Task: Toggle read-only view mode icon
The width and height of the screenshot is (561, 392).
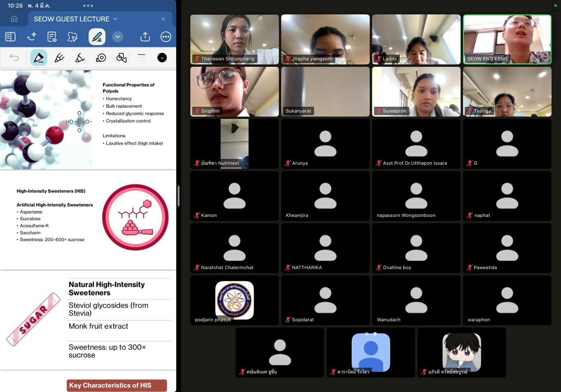Action: point(52,37)
